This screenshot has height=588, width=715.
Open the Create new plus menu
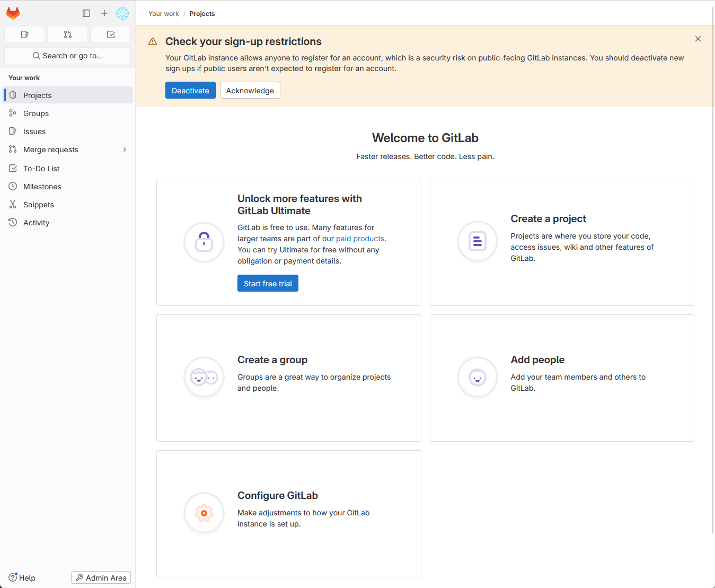point(104,13)
